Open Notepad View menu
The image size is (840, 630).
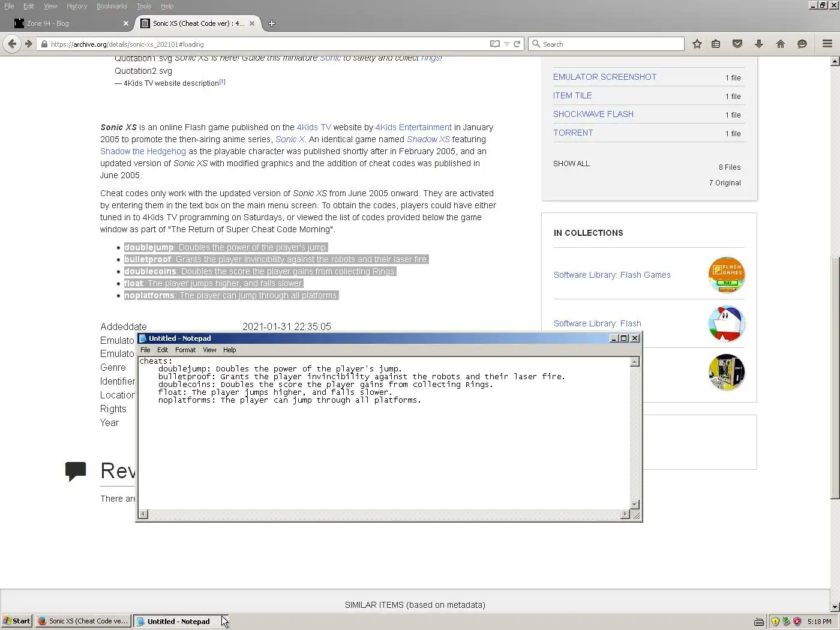[209, 350]
